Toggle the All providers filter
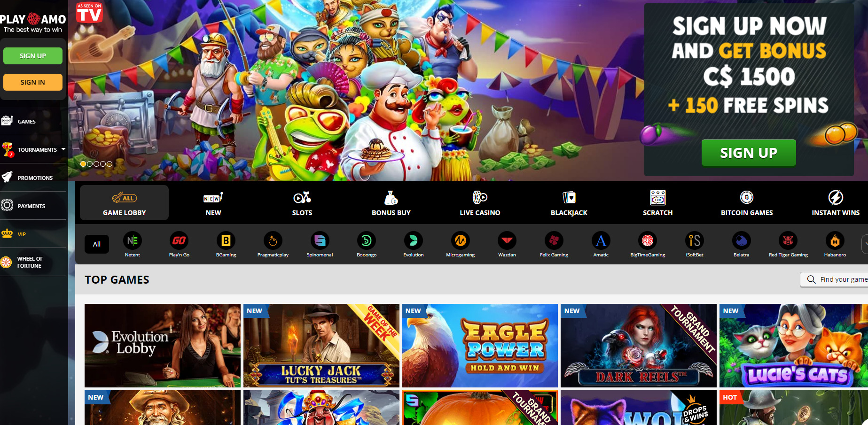Screen dimensions: 868x425 (96, 244)
